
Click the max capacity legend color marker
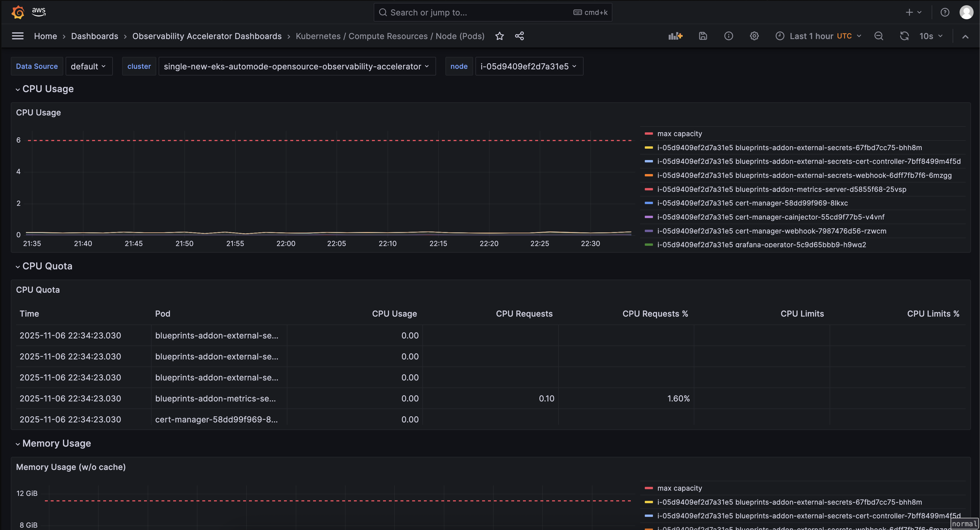pyautogui.click(x=649, y=134)
